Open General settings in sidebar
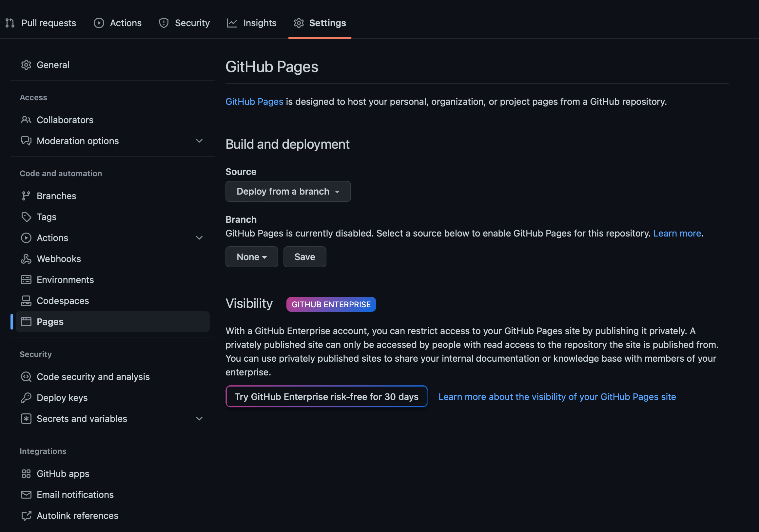759x532 pixels. click(x=112, y=65)
